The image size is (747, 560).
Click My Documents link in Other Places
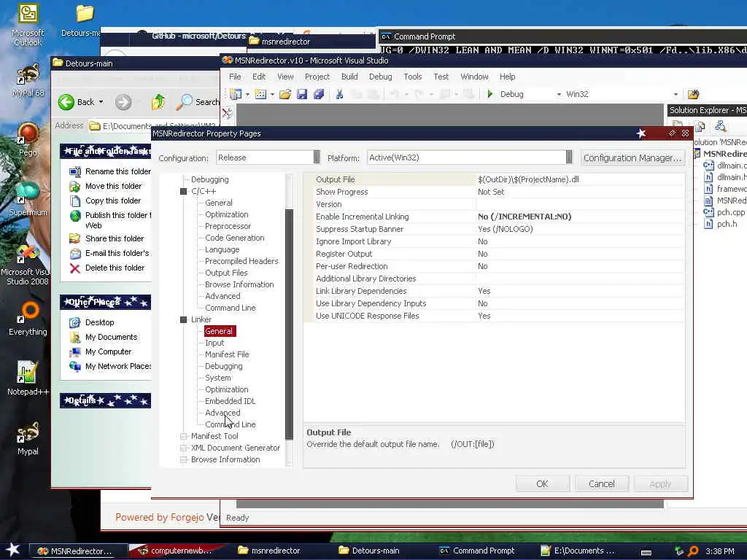tap(111, 337)
